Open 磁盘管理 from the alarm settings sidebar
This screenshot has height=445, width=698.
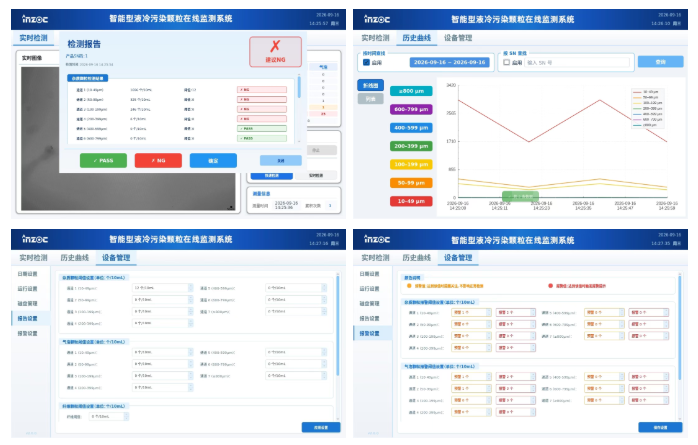click(369, 303)
